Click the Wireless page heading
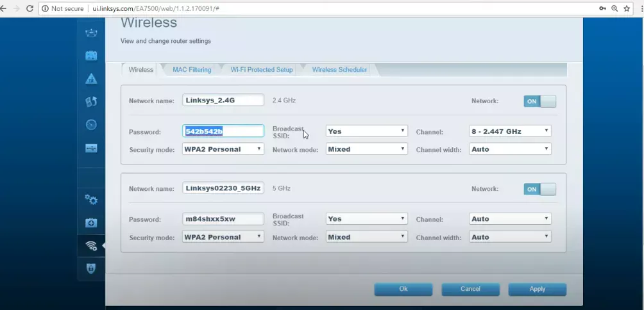This screenshot has height=310, width=644. [149, 23]
